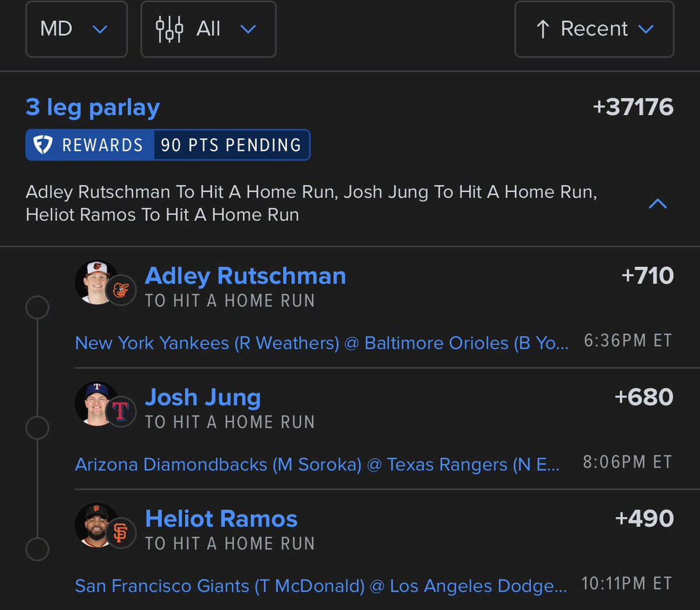This screenshot has width=700, height=610.
Task: Click the +710 odds for Rutschman
Action: click(647, 276)
